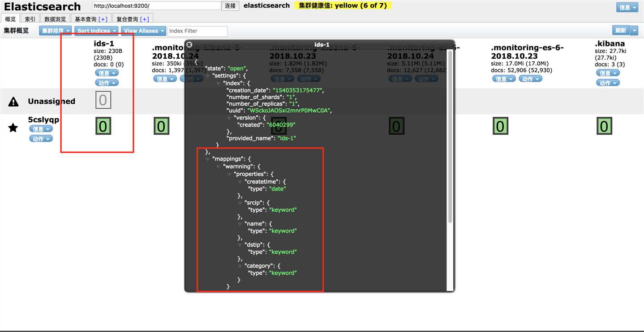Select .monitoring-es-6-2018.10.23 shard 0 box

500,127
